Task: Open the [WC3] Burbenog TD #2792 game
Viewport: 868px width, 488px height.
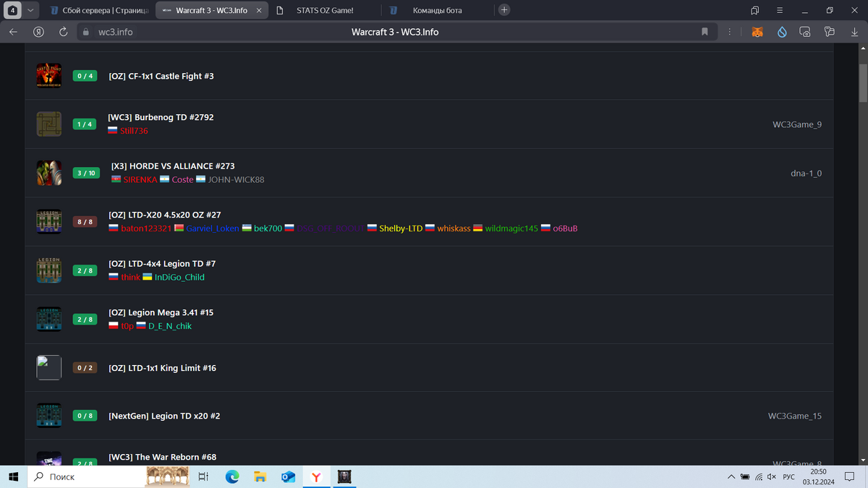Action: pyautogui.click(x=161, y=117)
